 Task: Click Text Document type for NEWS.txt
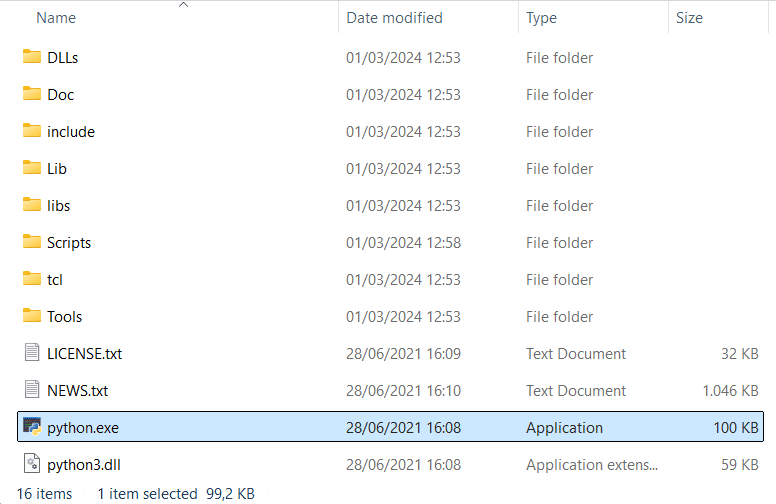576,391
